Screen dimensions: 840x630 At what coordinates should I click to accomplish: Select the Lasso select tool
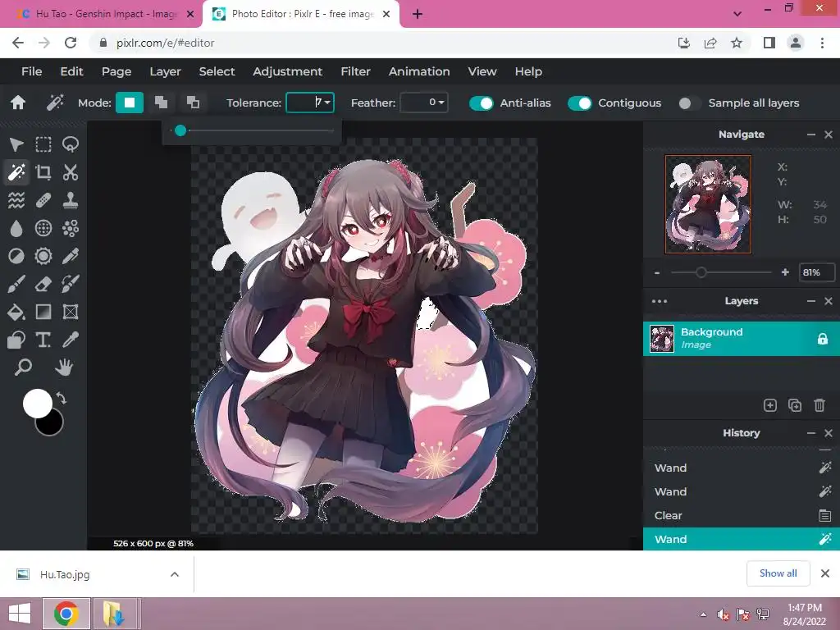tap(71, 144)
